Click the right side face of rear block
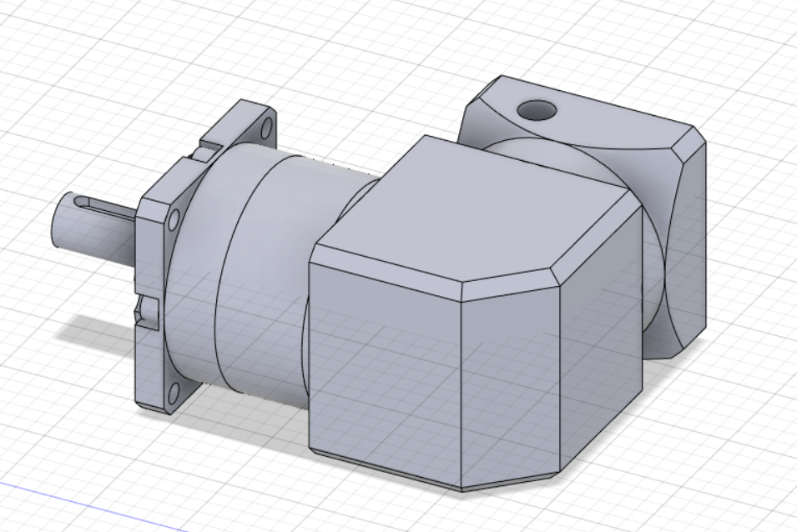This screenshot has height=532, width=797. 687,246
